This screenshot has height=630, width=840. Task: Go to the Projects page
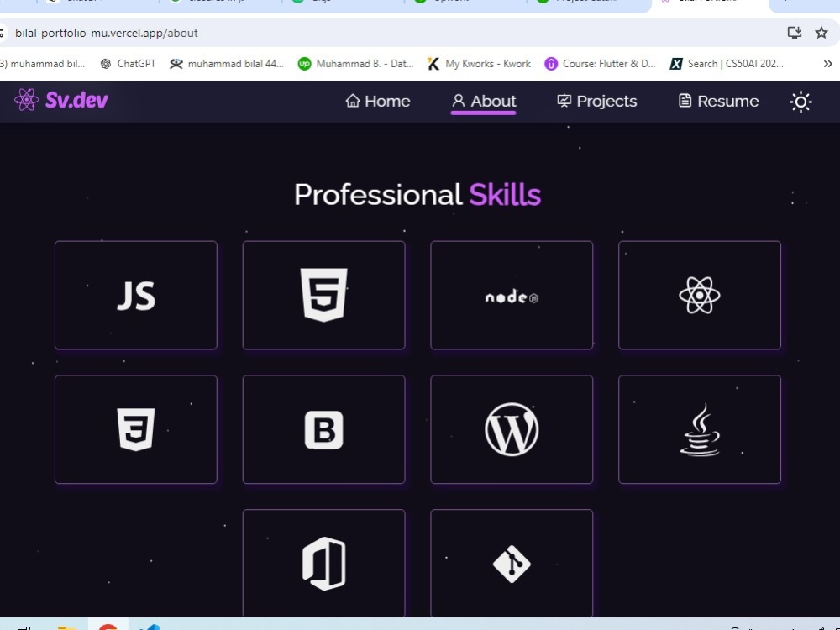tap(596, 102)
